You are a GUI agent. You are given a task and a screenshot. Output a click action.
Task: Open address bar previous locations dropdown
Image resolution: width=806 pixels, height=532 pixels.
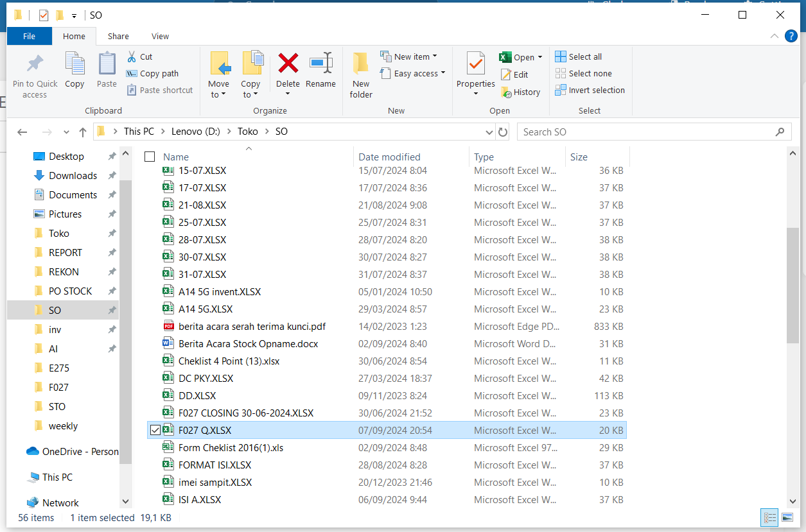coord(490,132)
